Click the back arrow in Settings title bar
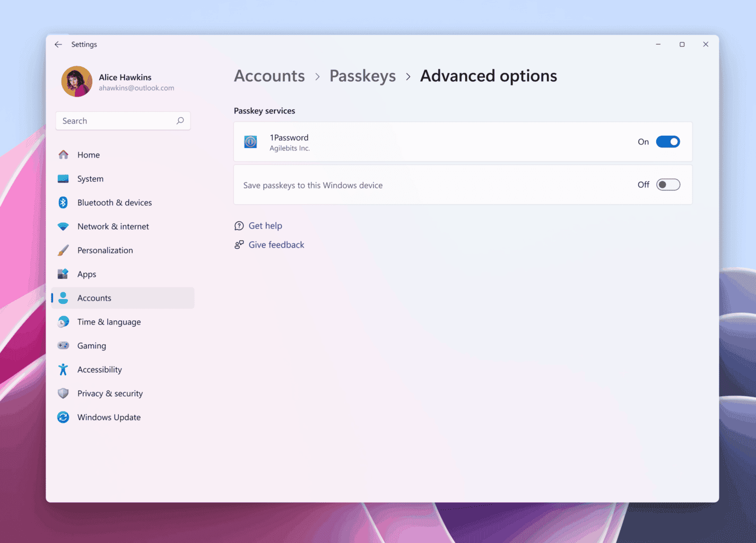This screenshot has width=756, height=543. [58, 45]
